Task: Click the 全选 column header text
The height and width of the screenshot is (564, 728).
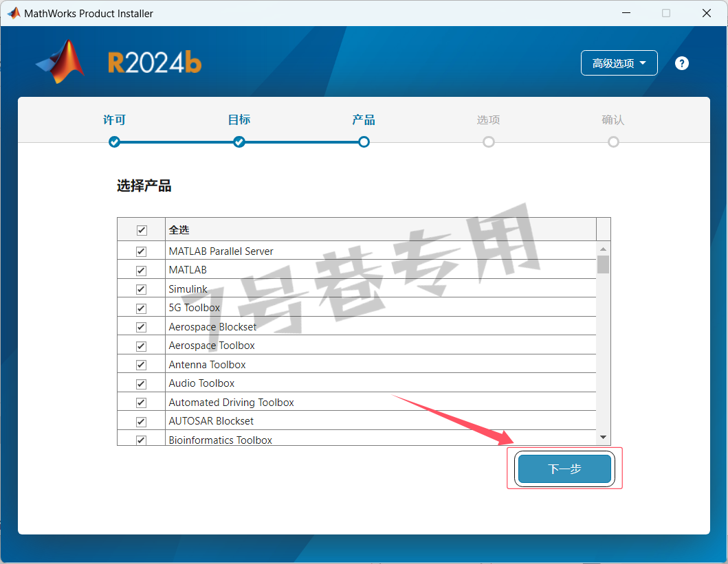Action: tap(179, 230)
